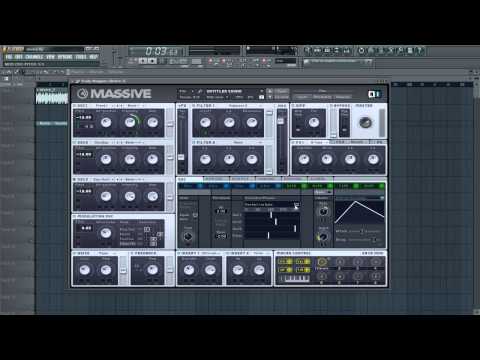
Task: Click the OSC1 Wt-position knob
Action: [x=106, y=122]
